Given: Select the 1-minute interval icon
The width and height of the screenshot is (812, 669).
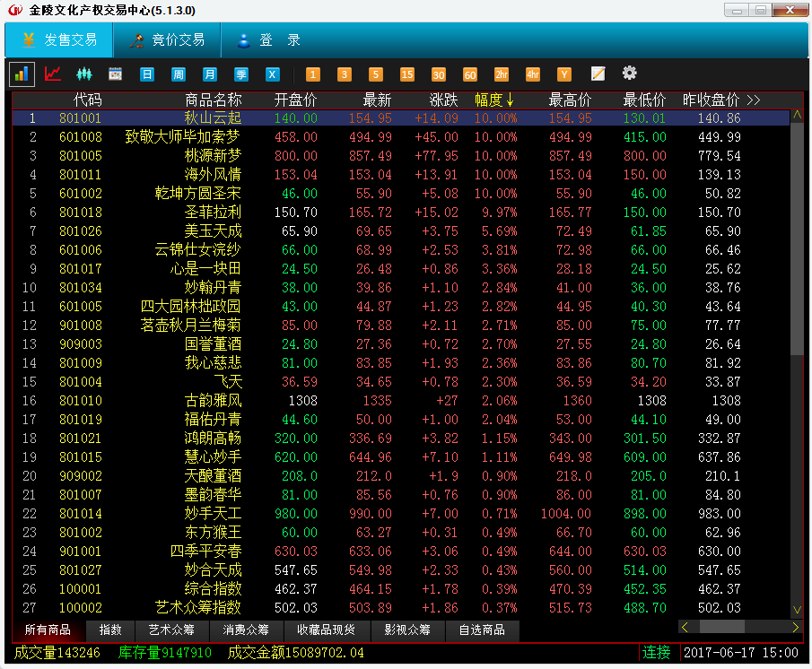Looking at the screenshot, I should tap(313, 74).
